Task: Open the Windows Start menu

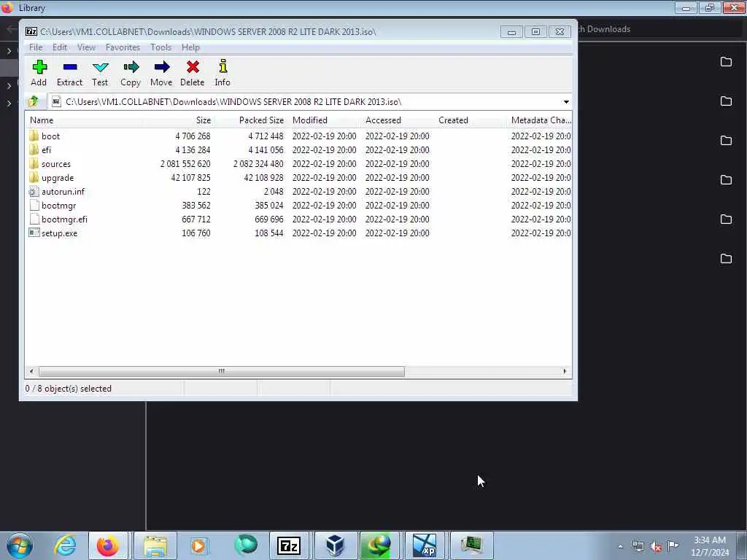Action: [x=19, y=545]
